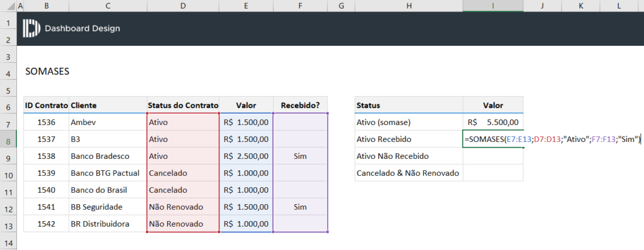644x250 pixels.
Task: Select the R$ 5.500,00 result cell
Action: (493, 122)
